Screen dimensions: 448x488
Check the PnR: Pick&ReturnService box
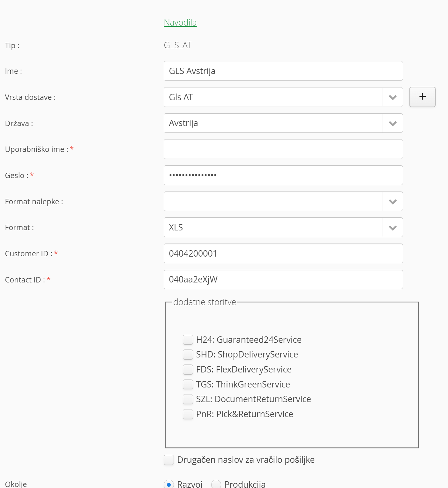coord(188,414)
